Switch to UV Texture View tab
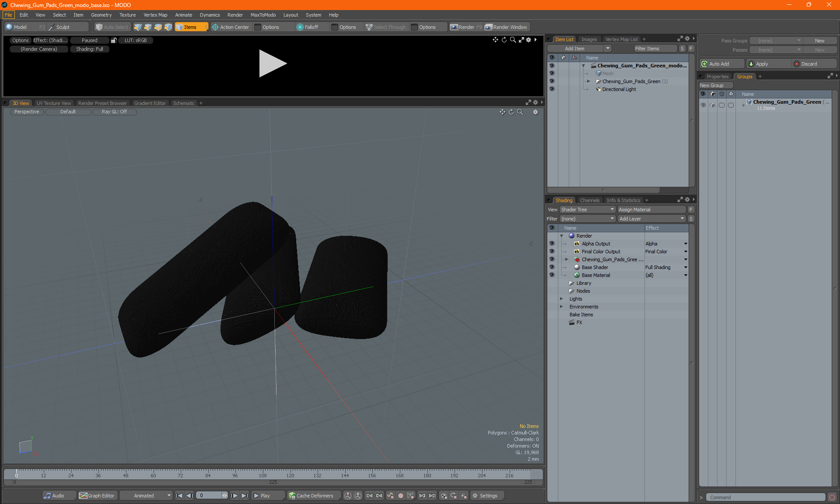Image resolution: width=840 pixels, height=504 pixels. pyautogui.click(x=53, y=103)
